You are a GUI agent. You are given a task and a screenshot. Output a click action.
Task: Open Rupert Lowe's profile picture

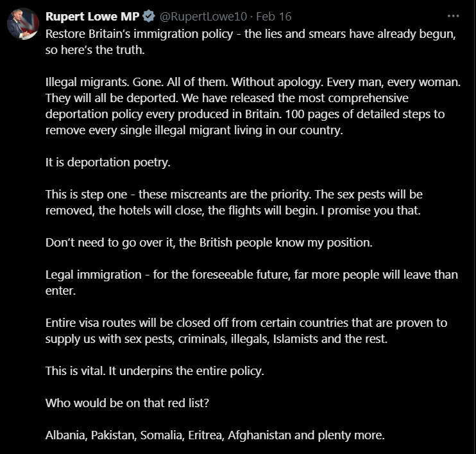(24, 24)
